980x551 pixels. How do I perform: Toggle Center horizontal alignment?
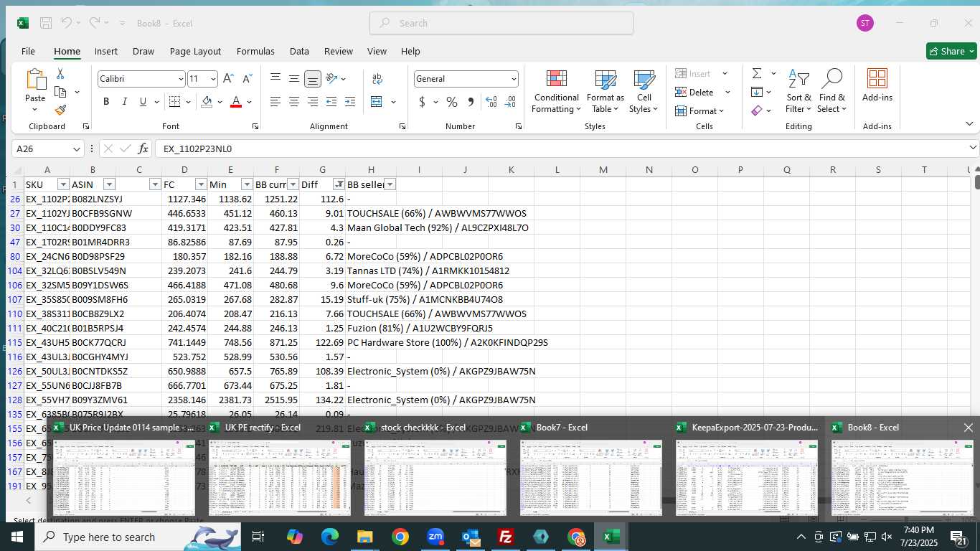[294, 102]
